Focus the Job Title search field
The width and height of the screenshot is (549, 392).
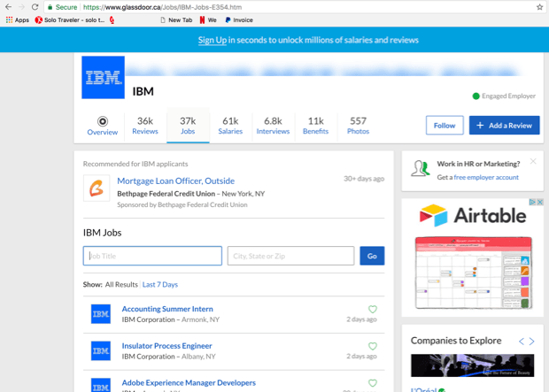click(152, 256)
